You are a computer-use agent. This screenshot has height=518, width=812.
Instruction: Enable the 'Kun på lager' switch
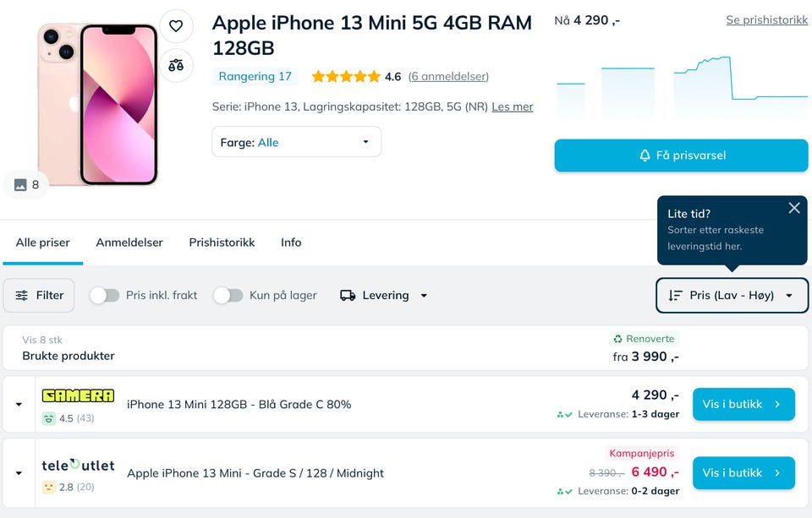point(228,296)
